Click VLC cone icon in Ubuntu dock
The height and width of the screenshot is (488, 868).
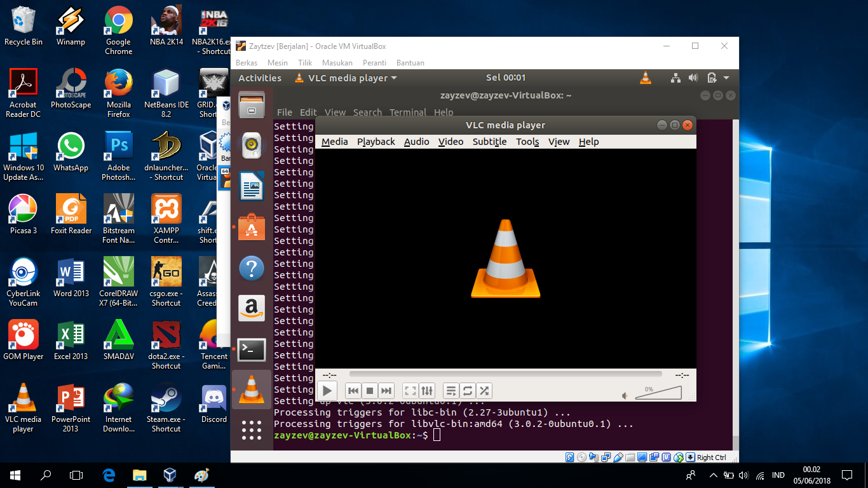pos(252,390)
